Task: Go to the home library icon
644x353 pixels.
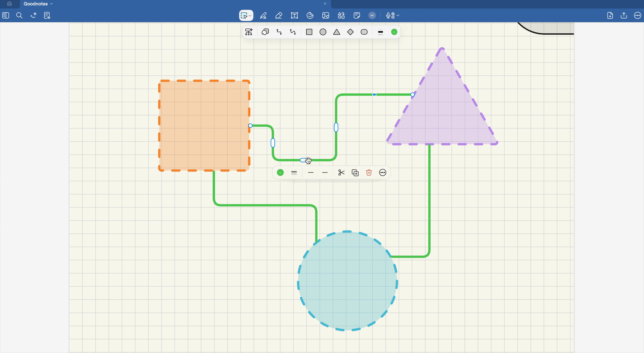Action: pyautogui.click(x=9, y=4)
